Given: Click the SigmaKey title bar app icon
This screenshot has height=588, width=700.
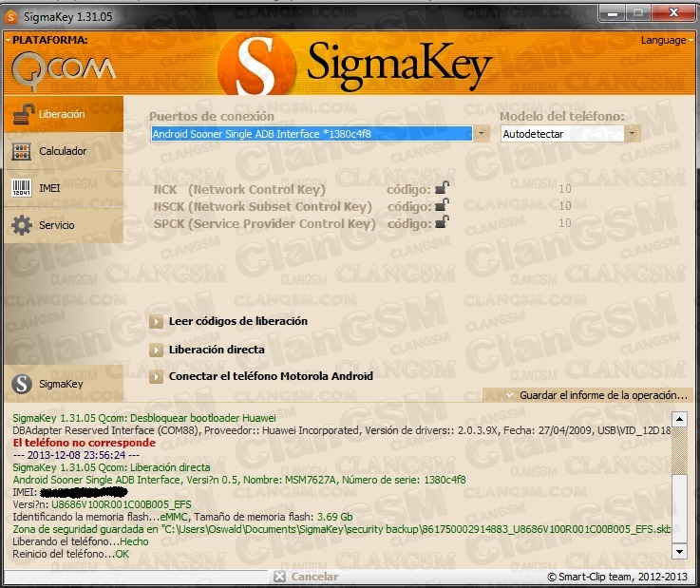Looking at the screenshot, I should [10, 16].
